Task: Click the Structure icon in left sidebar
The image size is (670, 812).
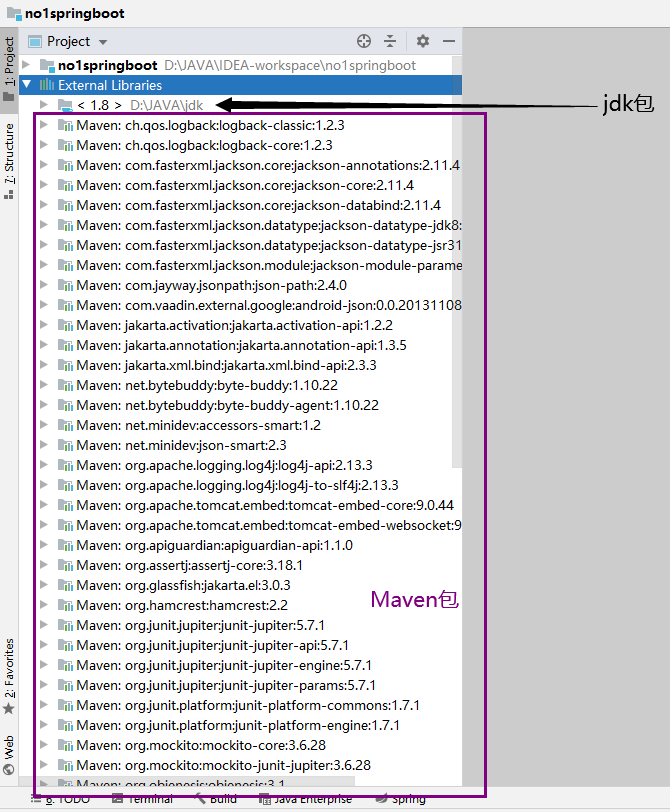Action: click(9, 195)
